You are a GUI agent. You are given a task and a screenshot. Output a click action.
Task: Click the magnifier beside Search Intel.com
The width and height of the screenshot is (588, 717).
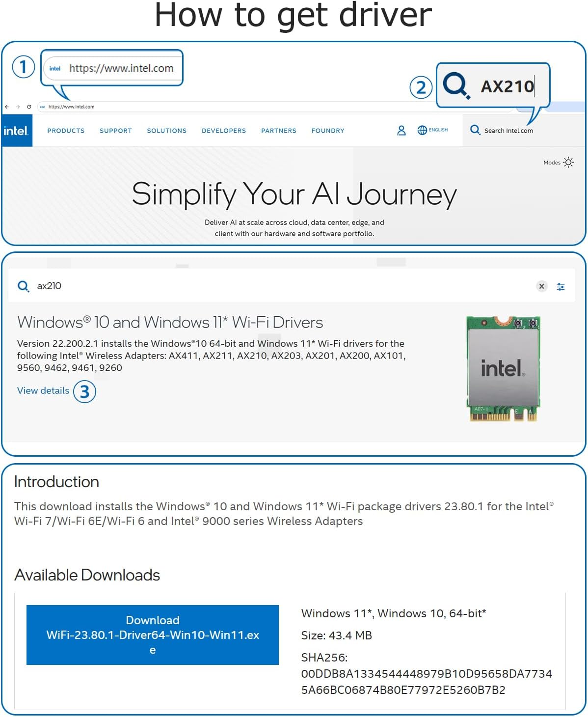pos(475,130)
